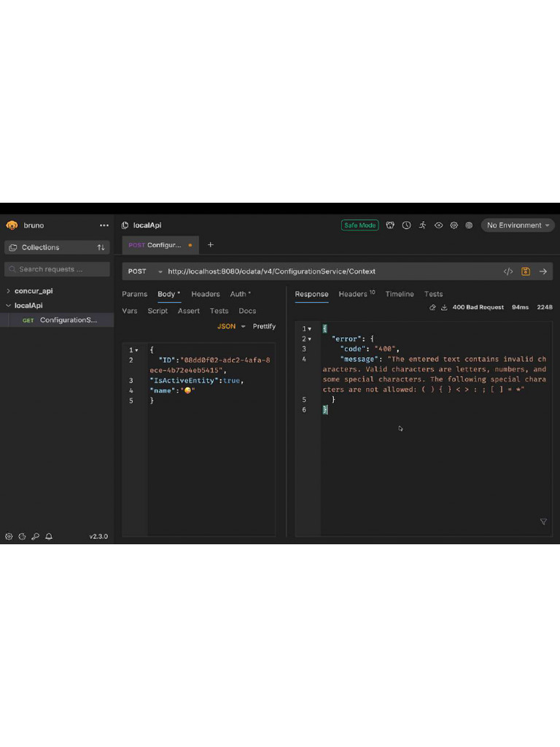Toggle the Safe Mode badge
This screenshot has width=560, height=747.
(x=360, y=225)
